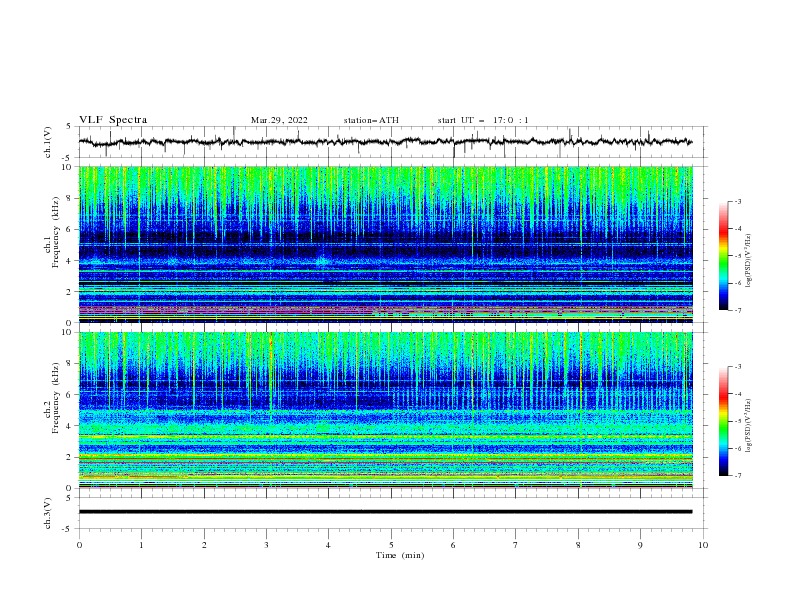
Task: Click the '10' kHz tick on ch.2 frequency axis
Action: (x=67, y=332)
